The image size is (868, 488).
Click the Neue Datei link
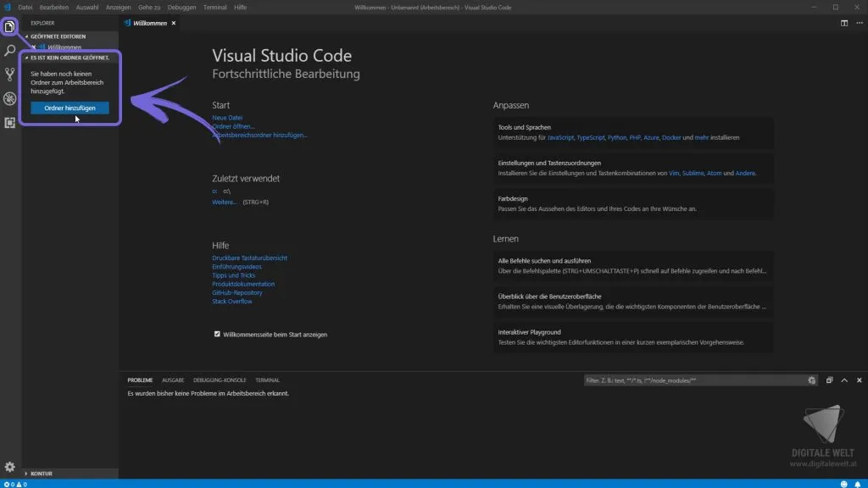click(x=227, y=117)
